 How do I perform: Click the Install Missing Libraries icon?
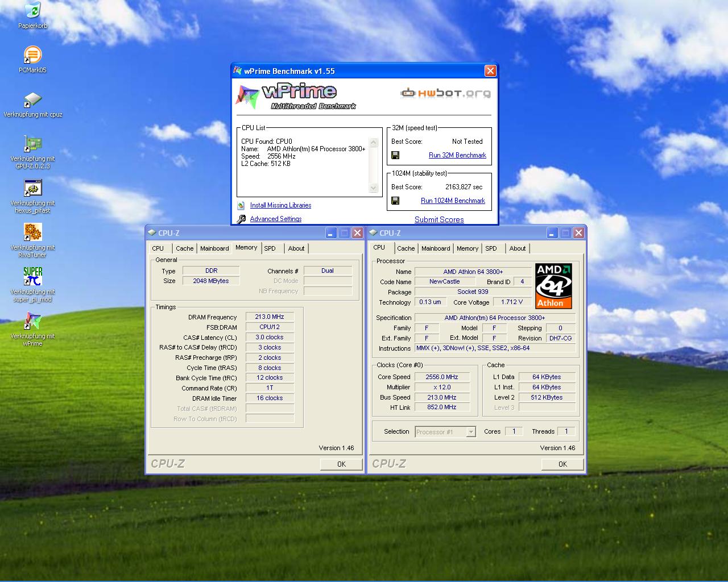click(241, 205)
